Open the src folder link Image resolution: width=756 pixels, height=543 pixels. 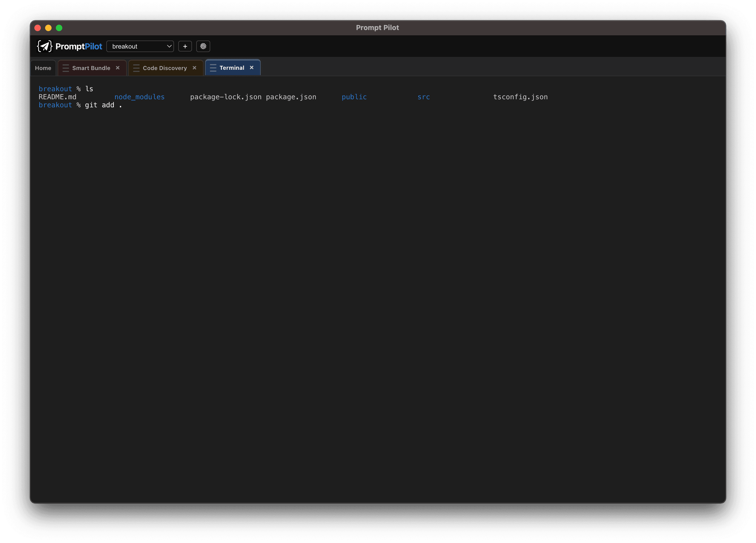(423, 97)
